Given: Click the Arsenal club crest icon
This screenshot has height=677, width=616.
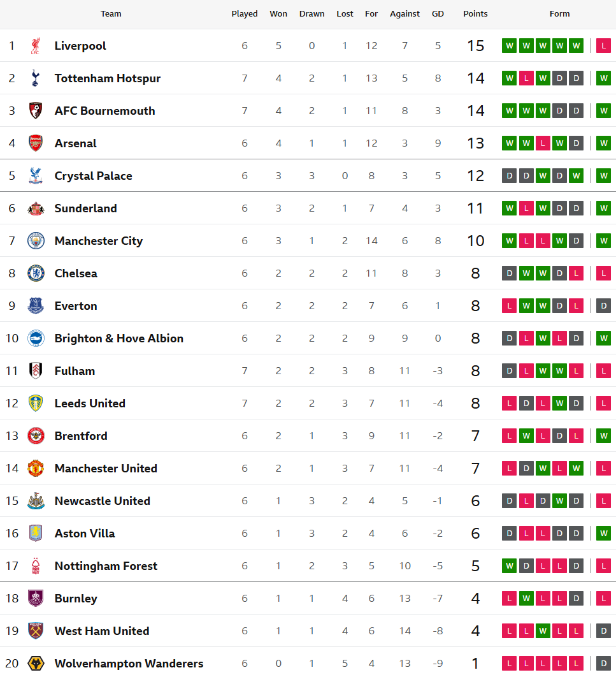Looking at the screenshot, I should [36, 143].
